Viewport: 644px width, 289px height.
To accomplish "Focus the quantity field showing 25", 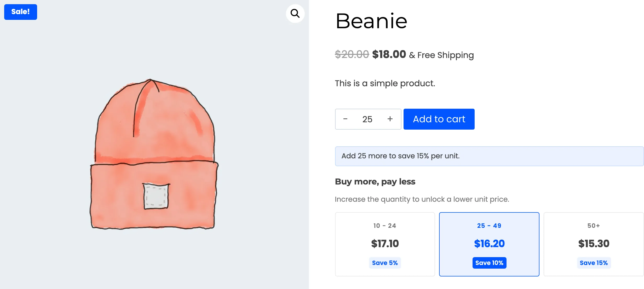I will 367,119.
